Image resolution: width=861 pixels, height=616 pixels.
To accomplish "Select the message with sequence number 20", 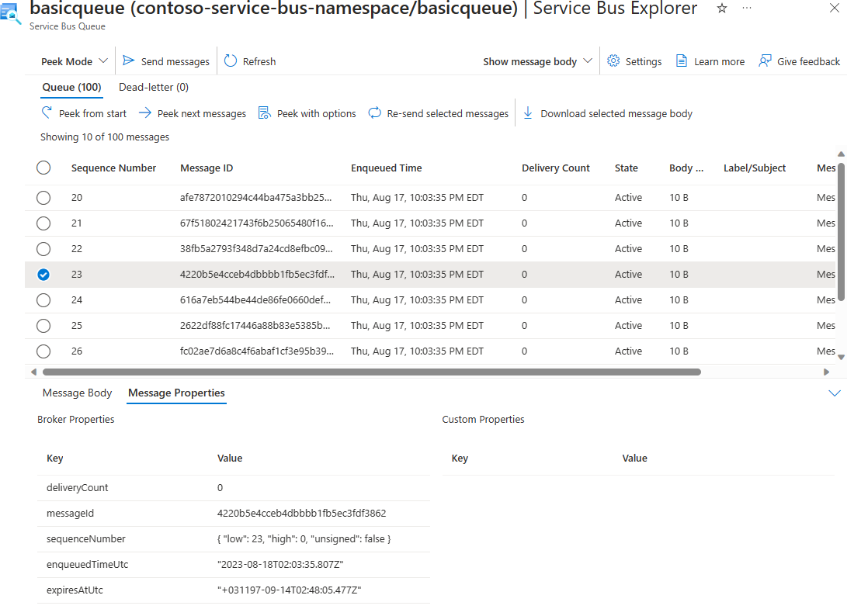I will point(43,198).
